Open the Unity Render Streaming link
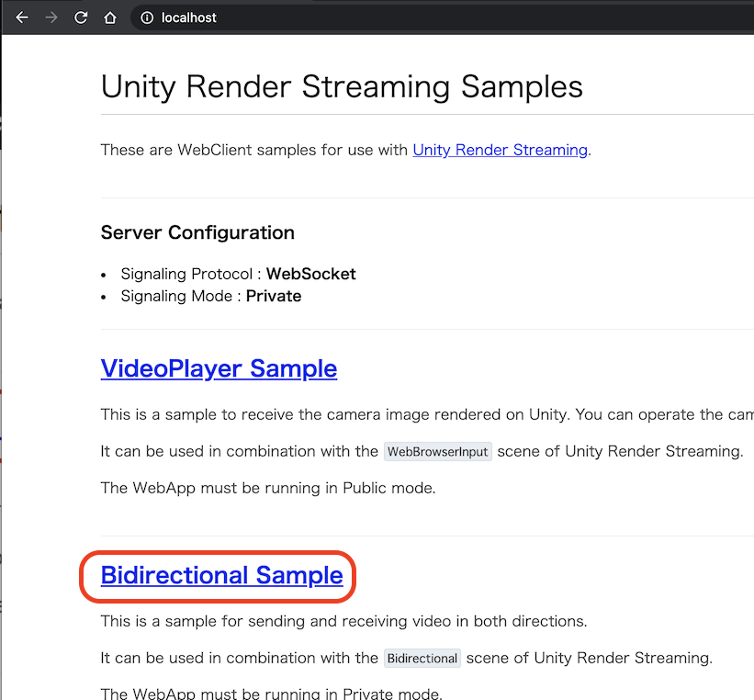The height and width of the screenshot is (700, 754). click(x=500, y=150)
